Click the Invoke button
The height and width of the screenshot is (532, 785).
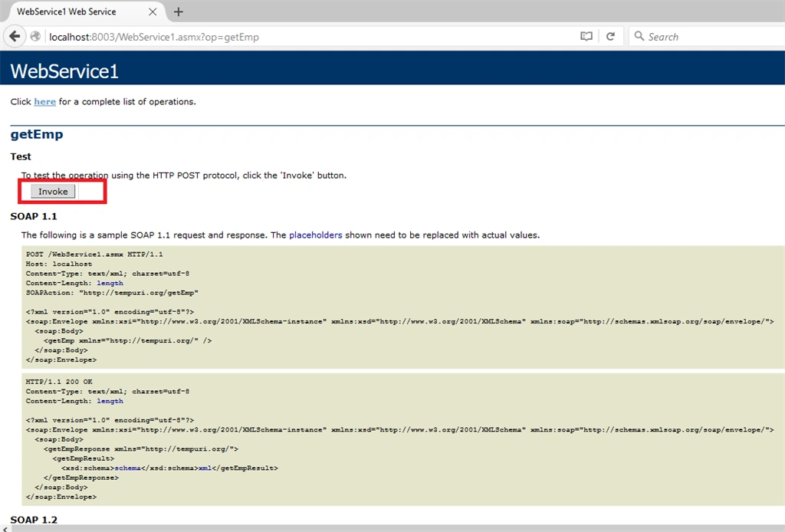53,191
